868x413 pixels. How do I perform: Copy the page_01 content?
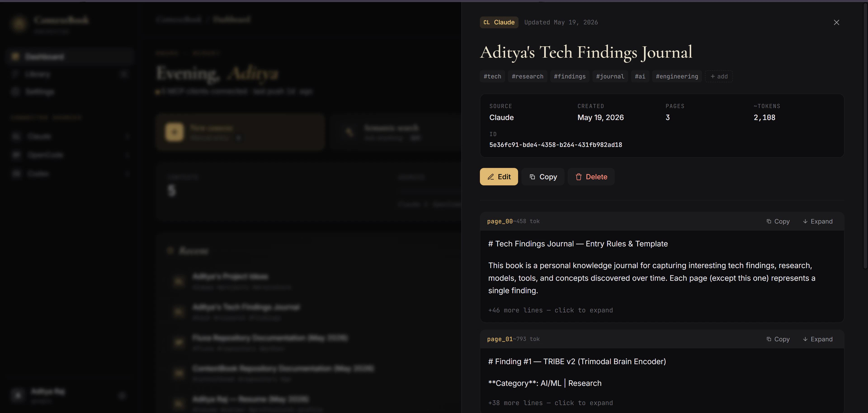(x=778, y=339)
